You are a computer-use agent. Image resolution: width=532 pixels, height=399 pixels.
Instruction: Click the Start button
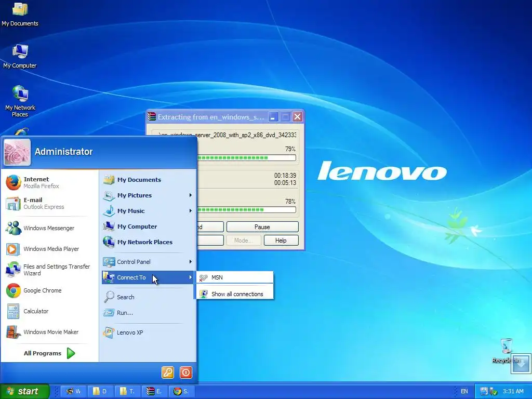[24, 391]
